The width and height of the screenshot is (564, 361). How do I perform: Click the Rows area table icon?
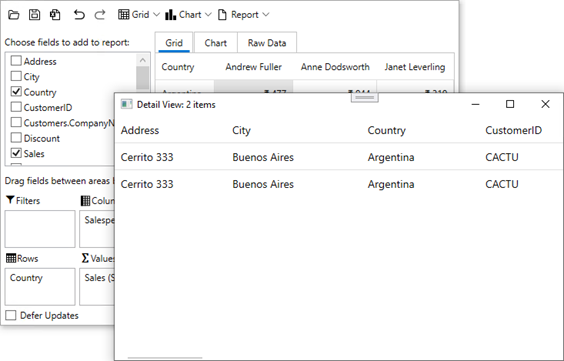pos(11,258)
